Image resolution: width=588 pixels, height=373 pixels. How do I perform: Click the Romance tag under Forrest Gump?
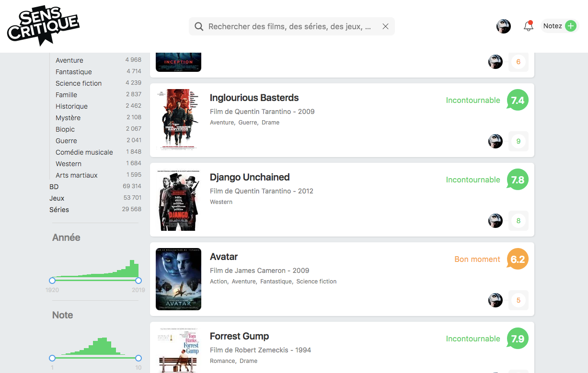[x=222, y=361]
